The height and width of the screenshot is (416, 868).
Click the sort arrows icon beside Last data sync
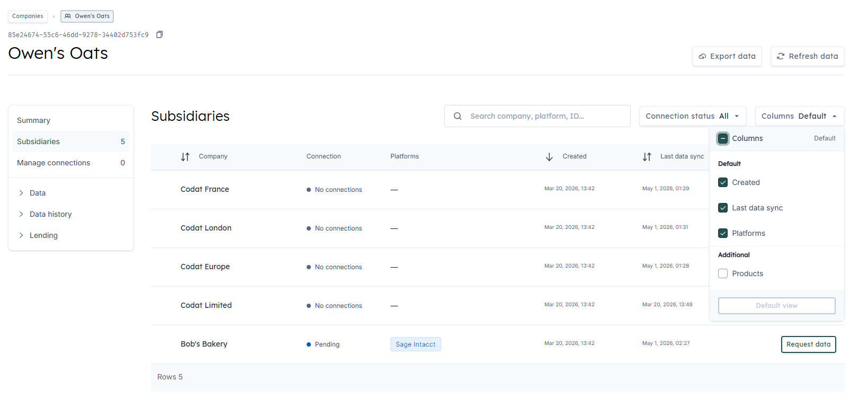[647, 157]
